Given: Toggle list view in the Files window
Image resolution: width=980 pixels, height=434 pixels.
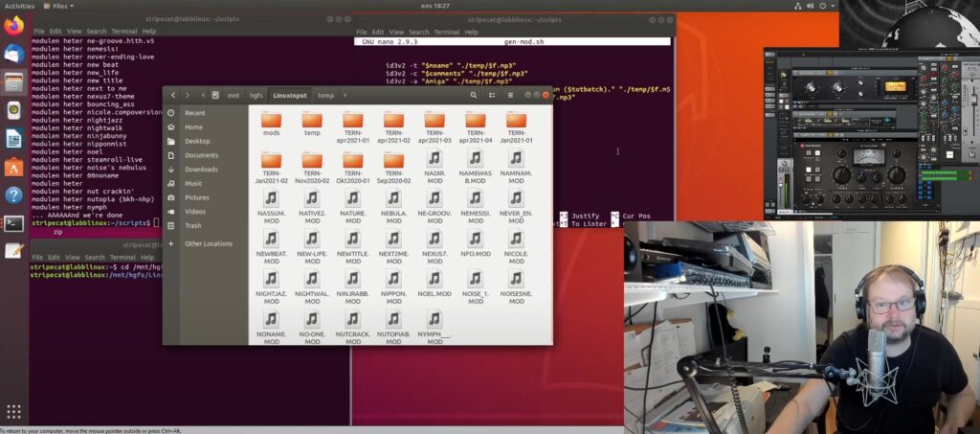Looking at the screenshot, I should (x=492, y=95).
